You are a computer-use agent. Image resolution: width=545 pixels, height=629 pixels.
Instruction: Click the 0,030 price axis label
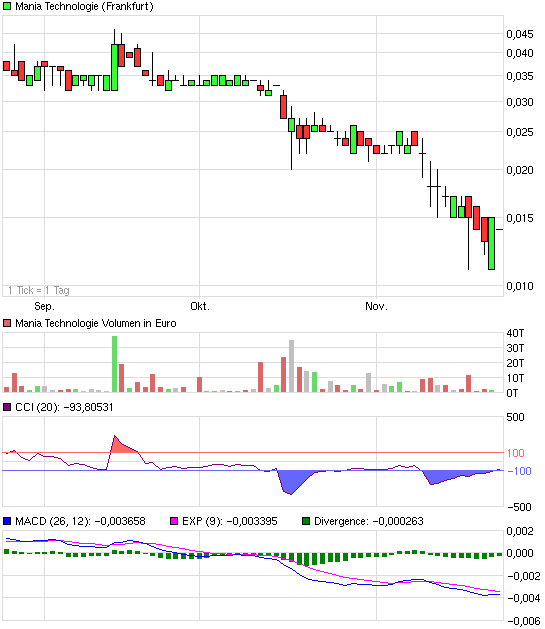click(x=520, y=102)
